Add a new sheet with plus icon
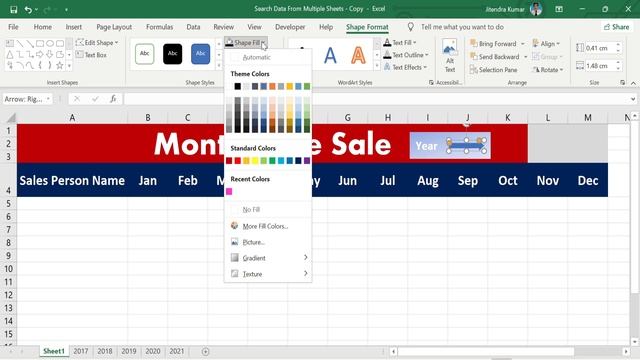This screenshot has width=640, height=360. coord(205,351)
